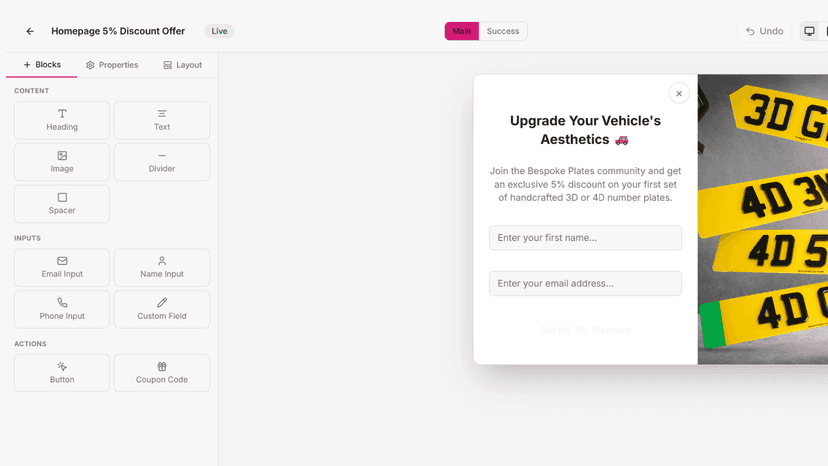This screenshot has height=466, width=828.
Task: Switch to Success view
Action: 503,31
